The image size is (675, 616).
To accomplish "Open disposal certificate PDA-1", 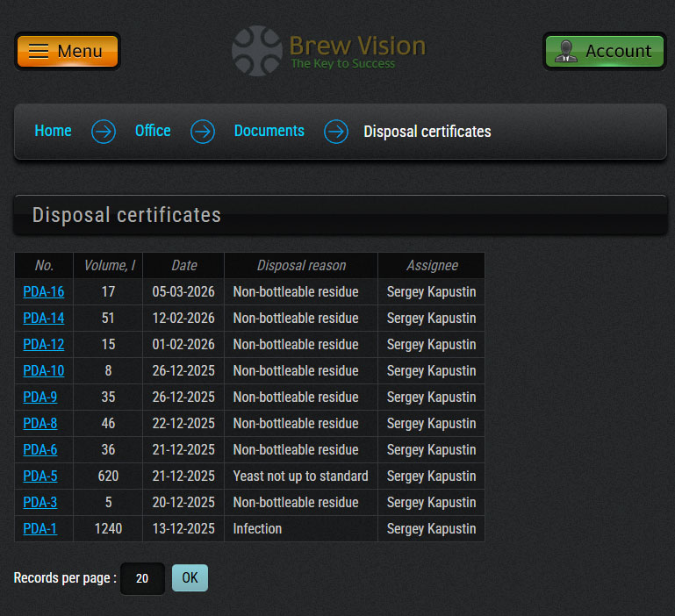I will click(39, 529).
